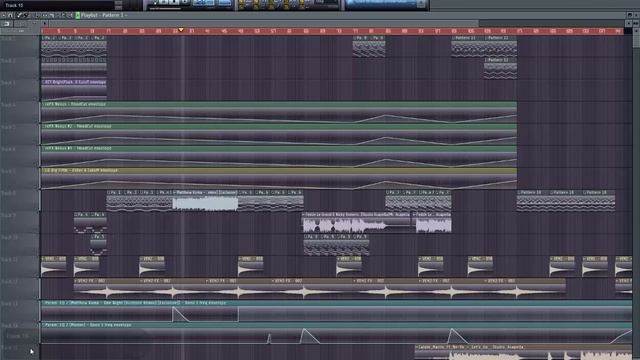
Task: Select the FX Nexus #2 envelope clip on Track 5
Action: pos(279,134)
